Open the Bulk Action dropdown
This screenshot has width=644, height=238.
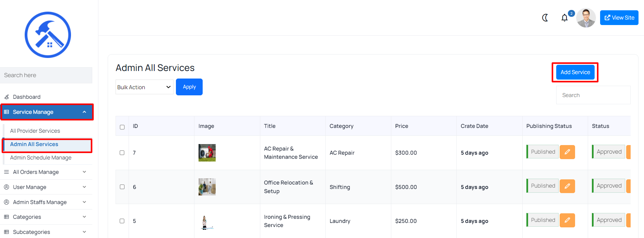coord(144,87)
